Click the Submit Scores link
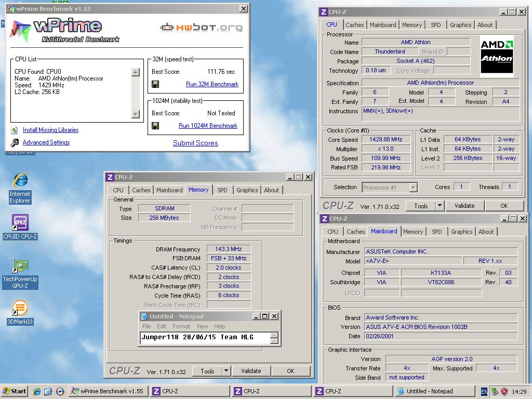 (195, 143)
